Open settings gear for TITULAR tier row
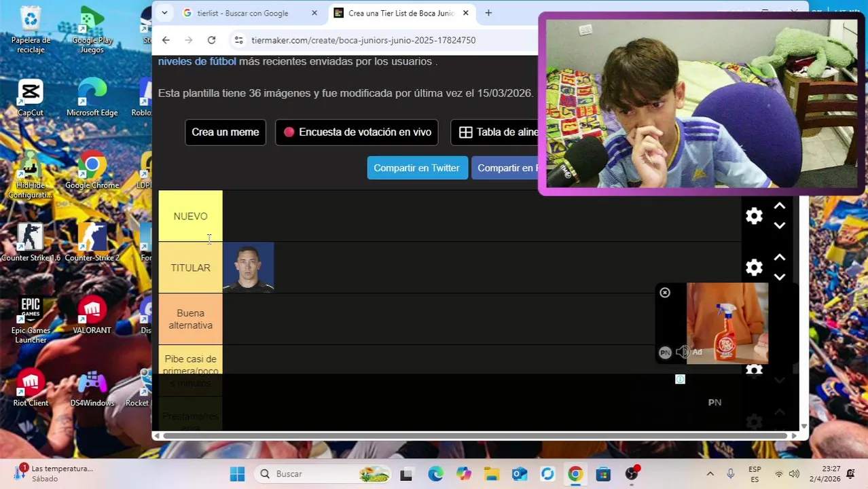This screenshot has height=489, width=868. [754, 268]
